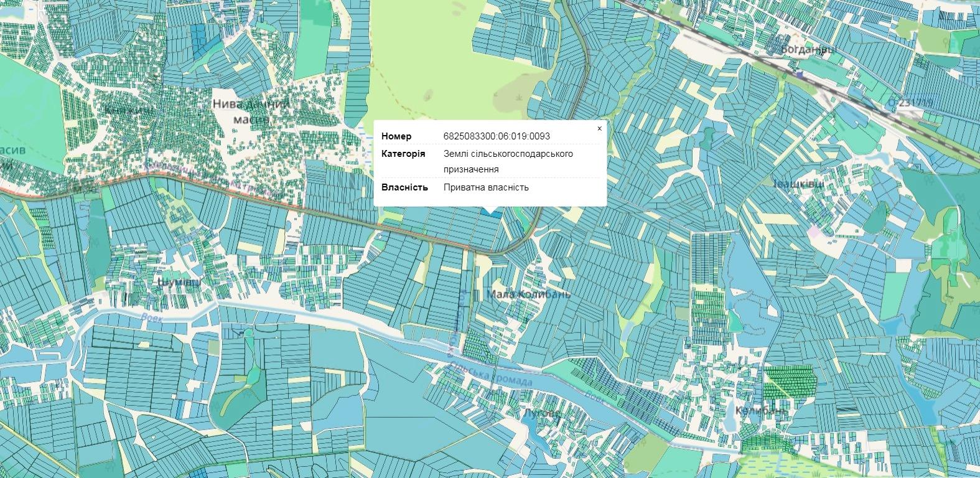
Task: Click the 'Номер' field label
Action: tap(396, 136)
